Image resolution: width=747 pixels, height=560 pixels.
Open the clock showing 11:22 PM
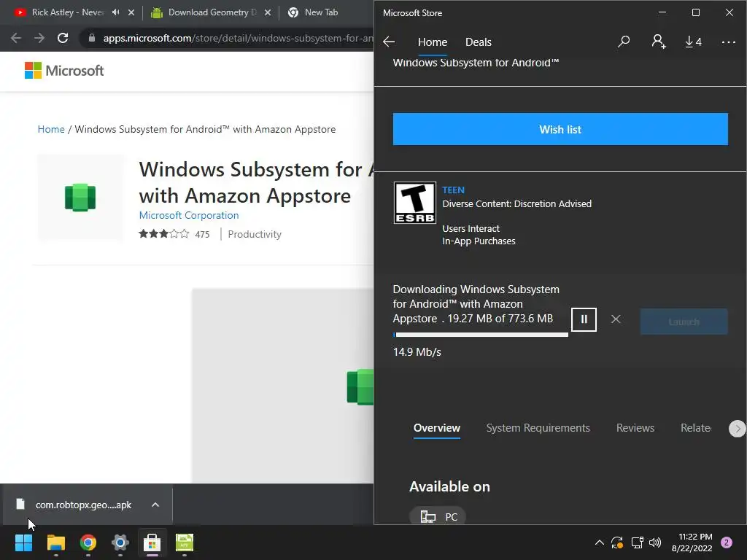coord(692,542)
